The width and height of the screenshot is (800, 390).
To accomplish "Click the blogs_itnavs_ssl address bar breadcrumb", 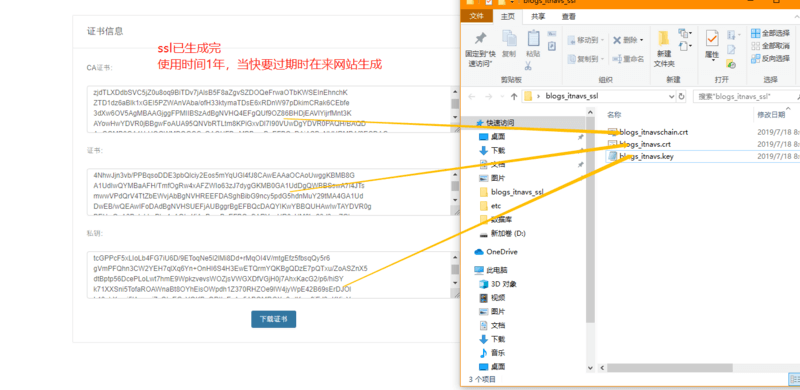I will (x=571, y=96).
